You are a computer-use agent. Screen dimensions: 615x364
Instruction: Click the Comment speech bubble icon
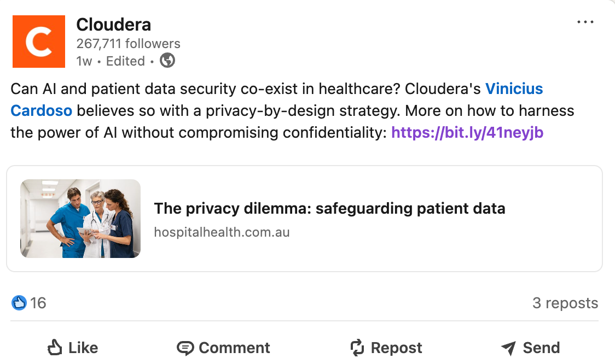(185, 348)
